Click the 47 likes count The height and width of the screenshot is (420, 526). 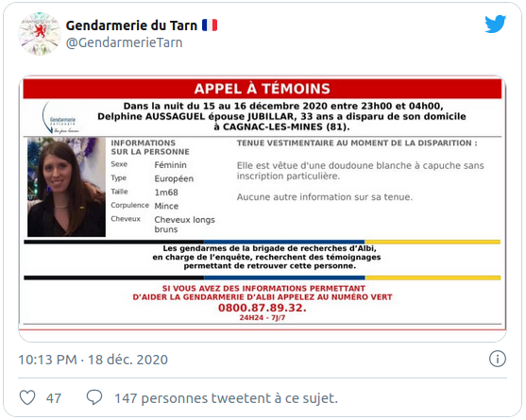pyautogui.click(x=54, y=398)
